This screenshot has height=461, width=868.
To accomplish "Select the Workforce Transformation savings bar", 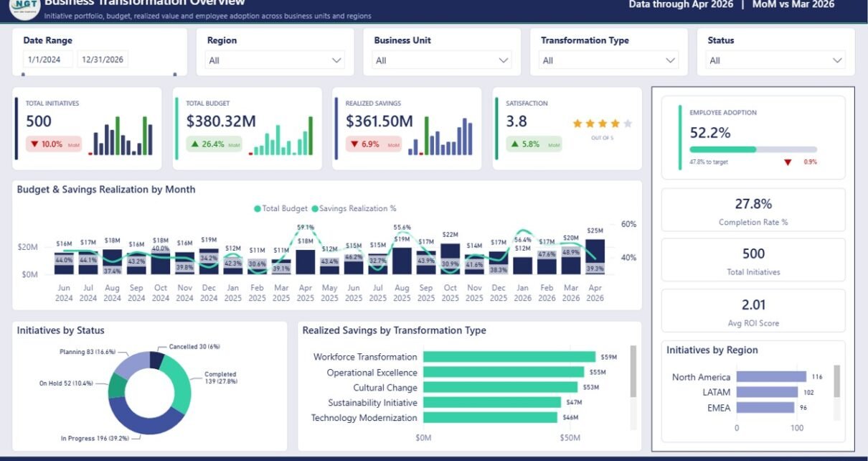I will point(509,357).
